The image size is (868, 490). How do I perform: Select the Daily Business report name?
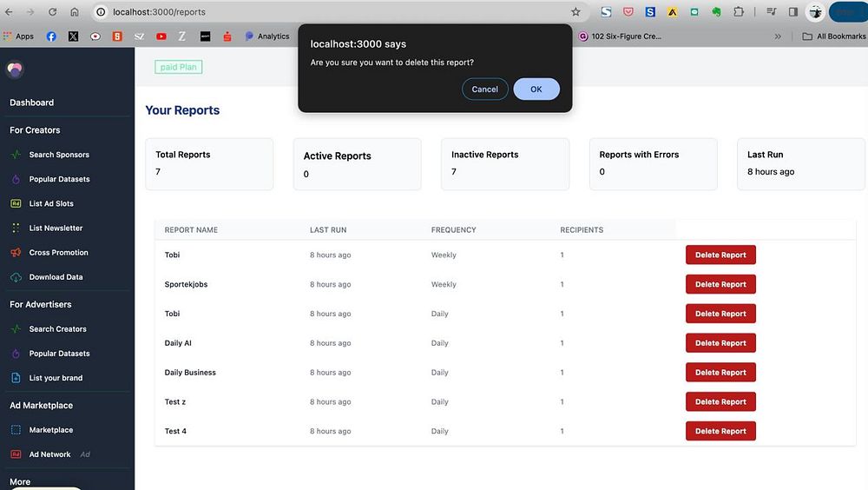point(190,373)
